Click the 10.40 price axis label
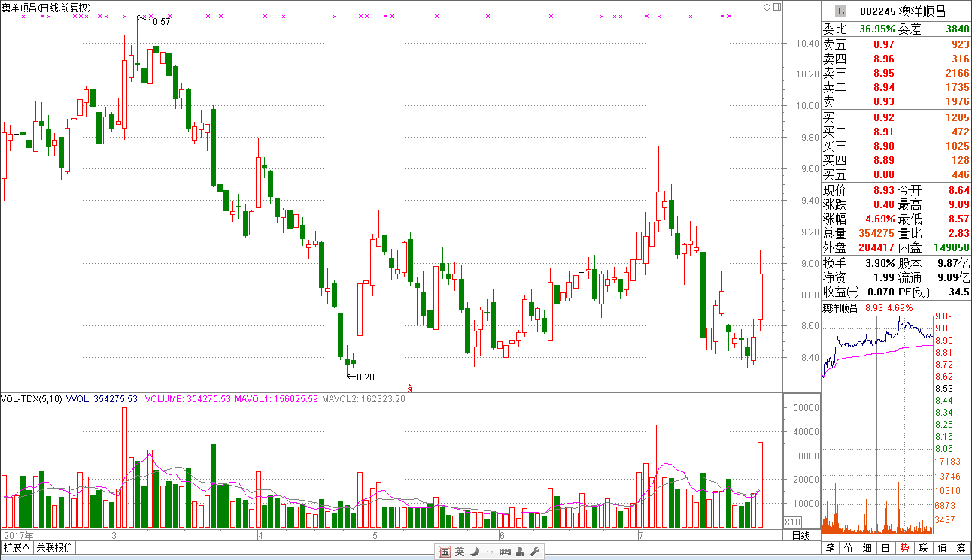 pyautogui.click(x=808, y=44)
